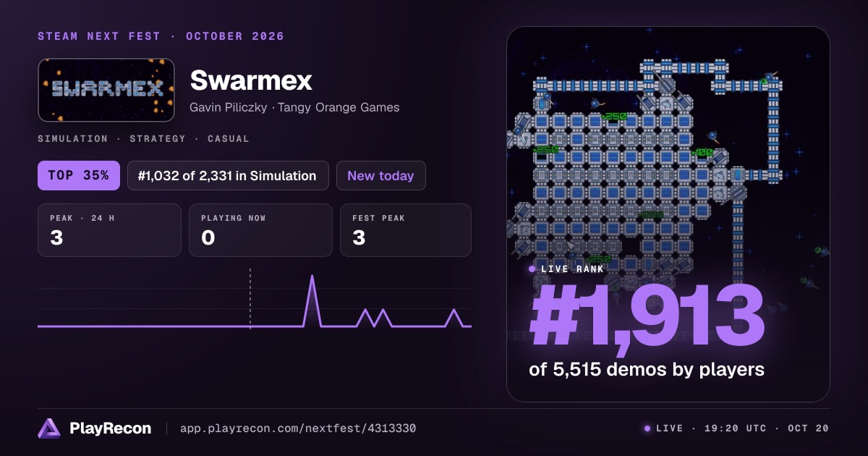Open the Swarmex game logo thumbnail
The height and width of the screenshot is (456, 868).
click(106, 90)
